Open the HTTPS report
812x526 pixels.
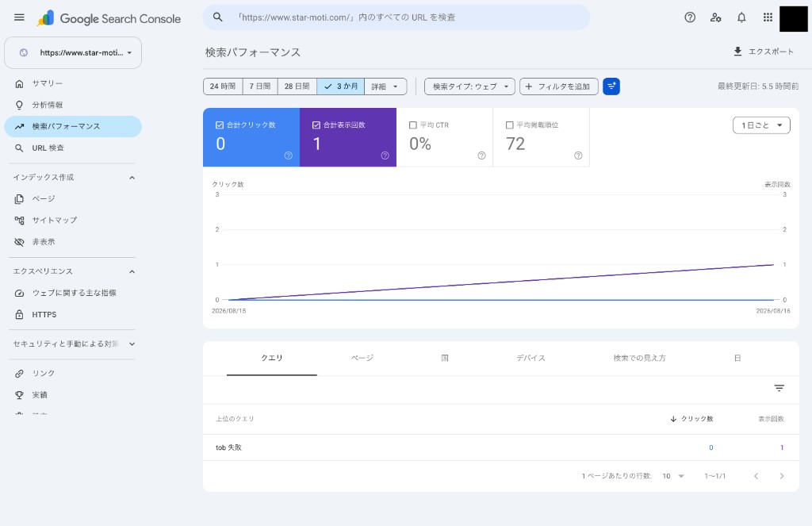(x=73, y=314)
